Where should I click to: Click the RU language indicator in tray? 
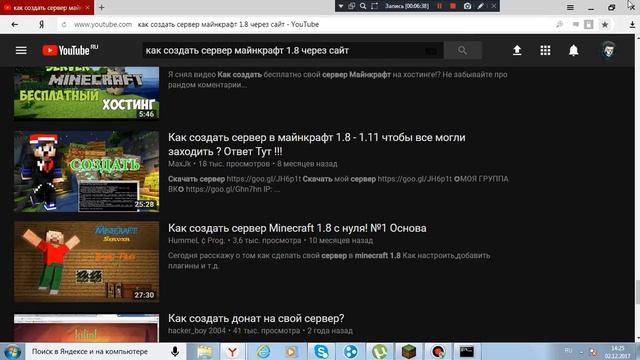click(x=568, y=351)
